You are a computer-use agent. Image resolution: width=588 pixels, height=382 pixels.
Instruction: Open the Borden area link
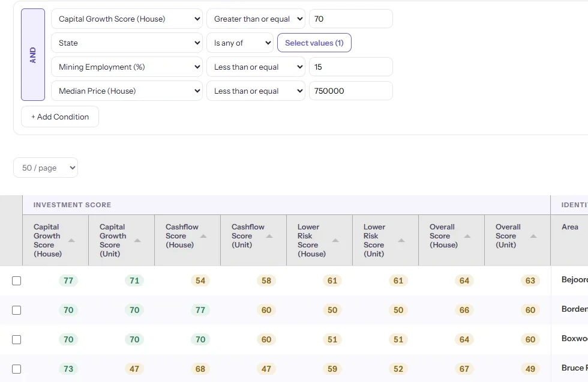pyautogui.click(x=575, y=309)
